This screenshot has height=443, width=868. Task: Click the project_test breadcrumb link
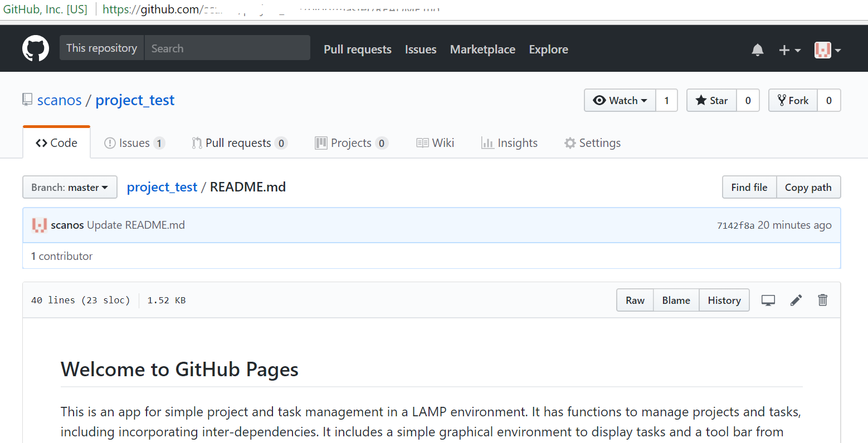tap(162, 187)
